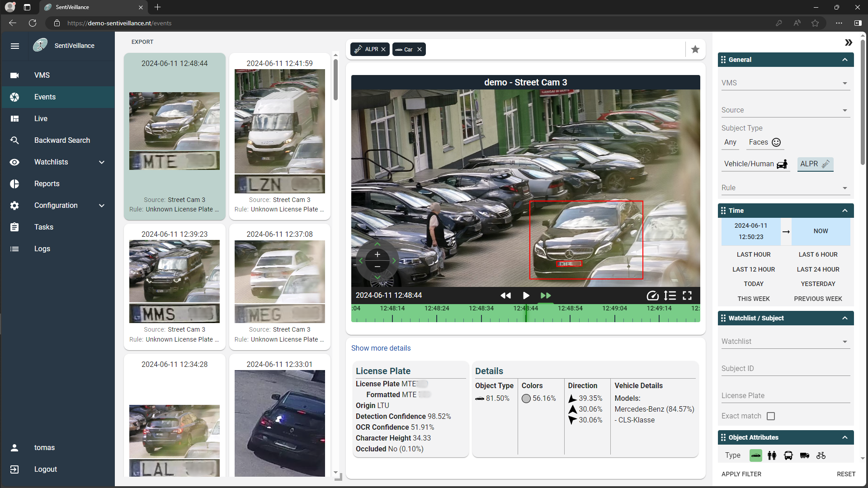Toggle person object type filter

(772, 455)
